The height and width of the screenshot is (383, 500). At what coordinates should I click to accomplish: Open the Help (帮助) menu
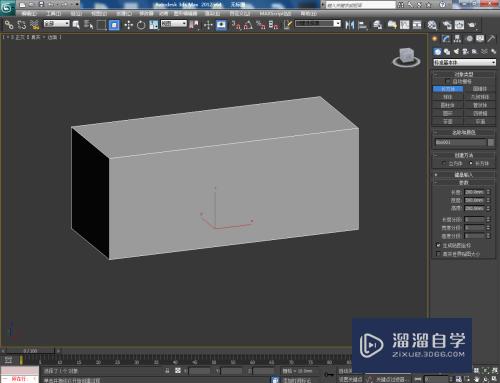pos(308,13)
